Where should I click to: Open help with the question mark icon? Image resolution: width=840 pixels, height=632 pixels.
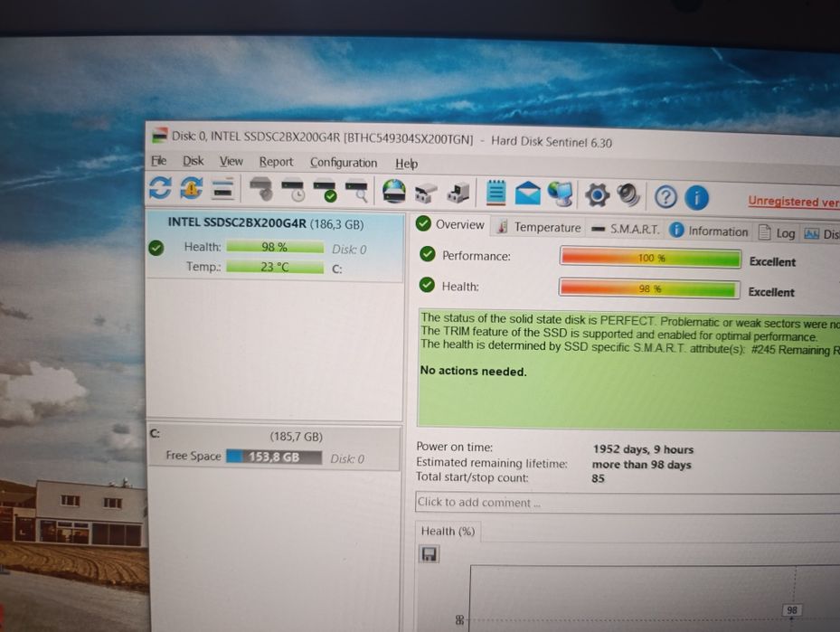pos(665,197)
